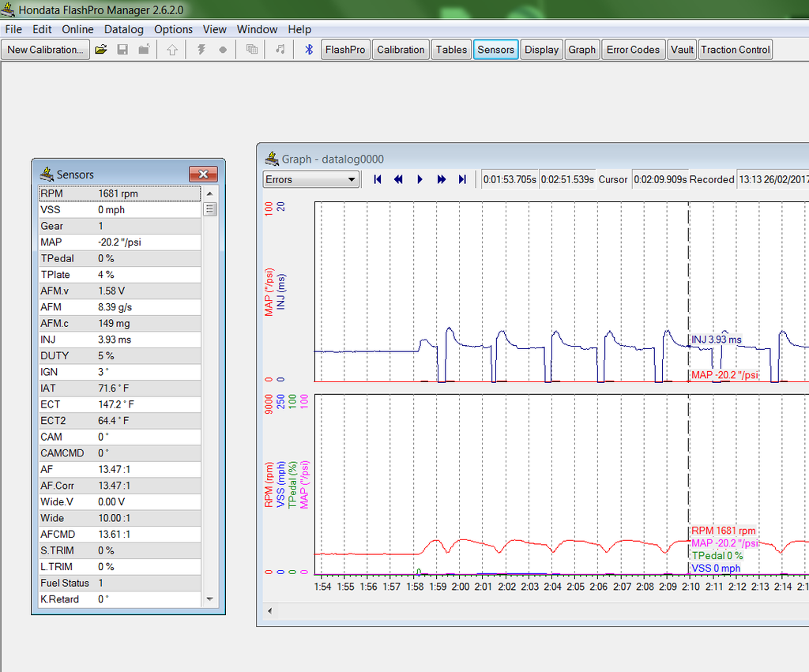The height and width of the screenshot is (672, 809).
Task: Open the Datalog menu
Action: tap(124, 29)
